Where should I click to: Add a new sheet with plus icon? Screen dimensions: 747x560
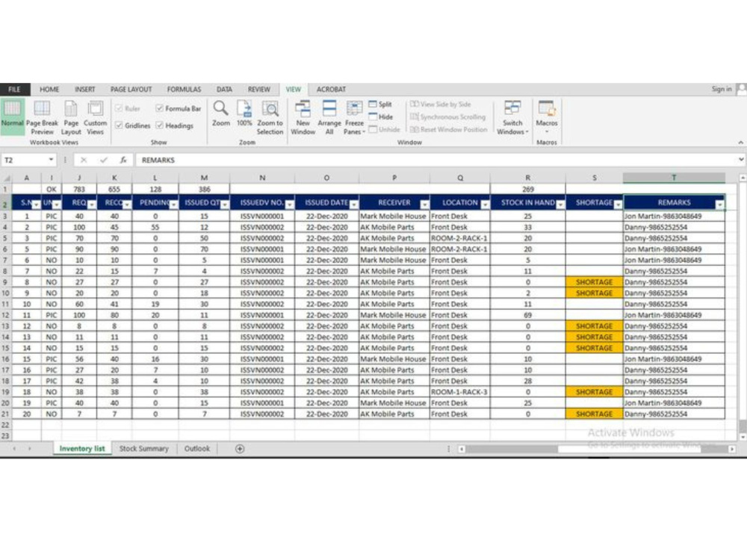240,449
